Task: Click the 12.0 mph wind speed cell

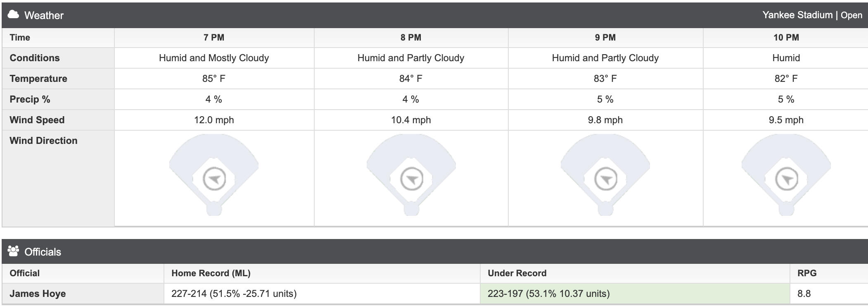Action: [214, 120]
